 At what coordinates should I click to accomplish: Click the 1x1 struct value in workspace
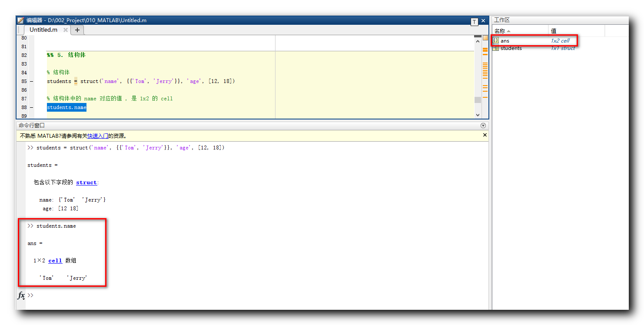[x=563, y=48]
